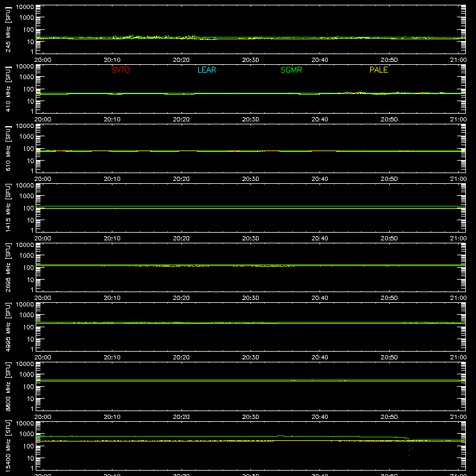Click 20:50 time label under 610 MHz plot

[x=389, y=179]
